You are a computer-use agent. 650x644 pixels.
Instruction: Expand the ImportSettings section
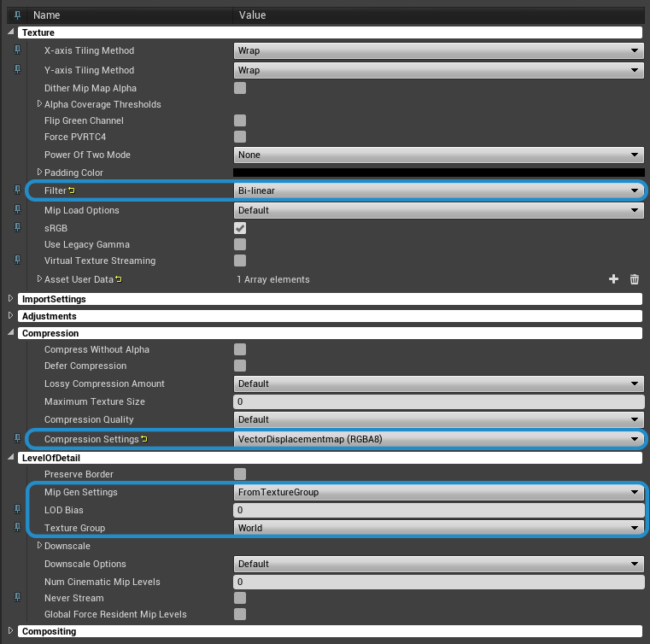click(10, 299)
